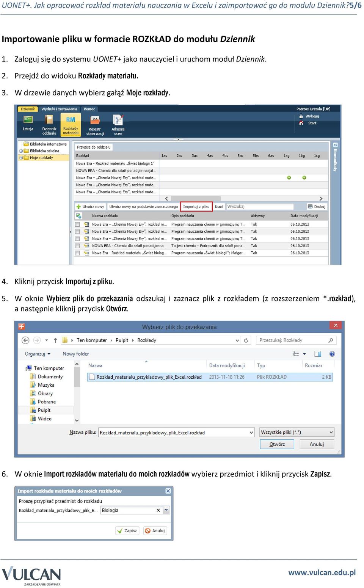Expand the Moje rozkłady tree node
Screen dimensions: 364x588
[x=21, y=158]
